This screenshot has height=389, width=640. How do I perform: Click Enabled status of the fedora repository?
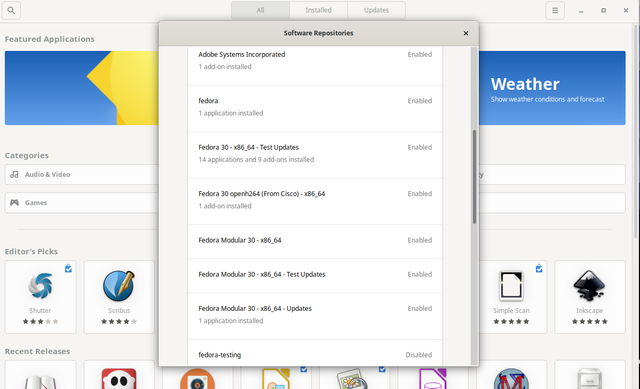420,101
